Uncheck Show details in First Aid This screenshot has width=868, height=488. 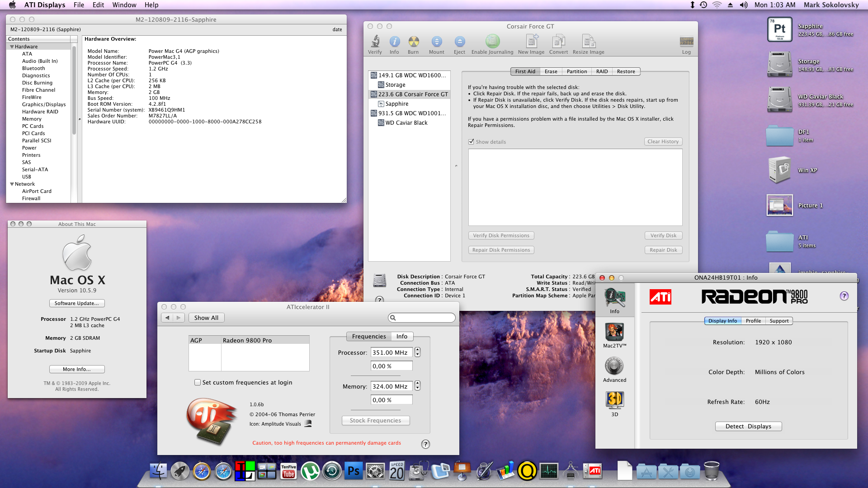(472, 141)
